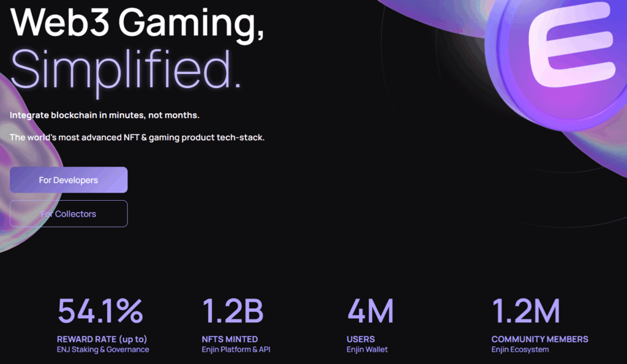
Task: Click the 1.2B statistic number
Action: tap(233, 311)
